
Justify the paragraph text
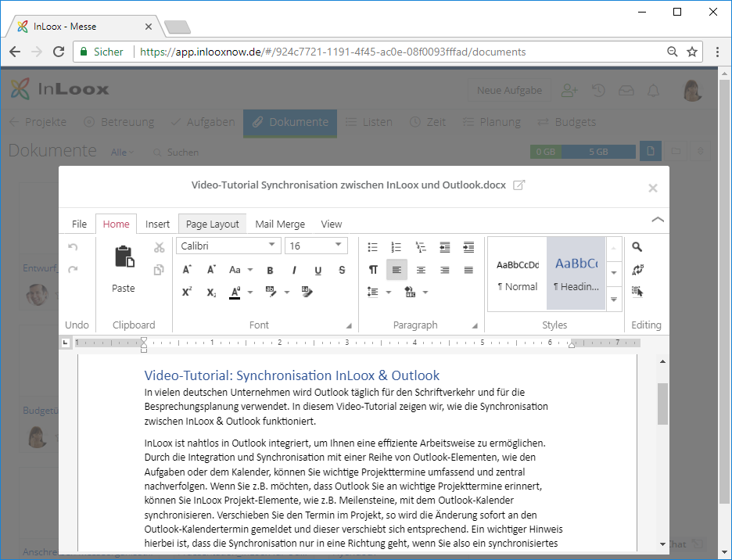(468, 270)
